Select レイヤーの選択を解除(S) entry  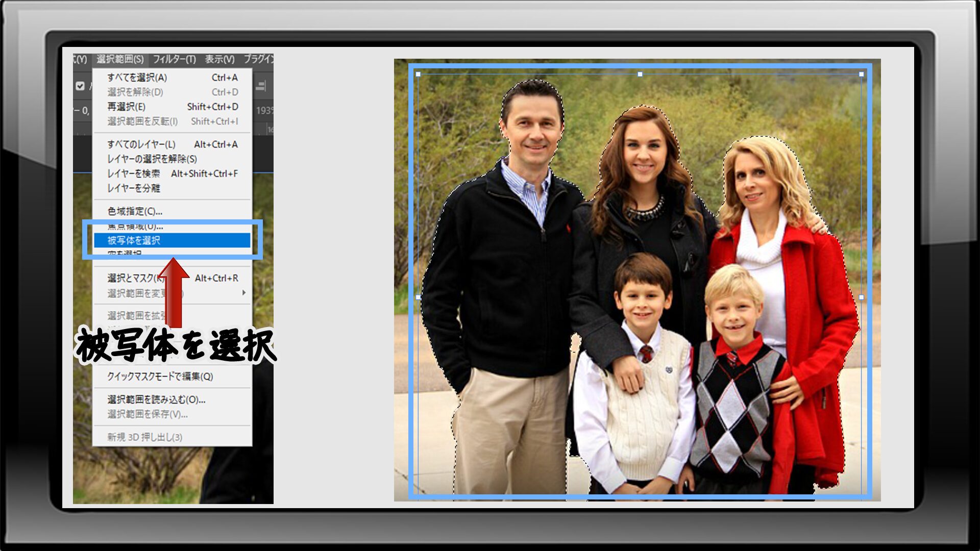point(173,159)
